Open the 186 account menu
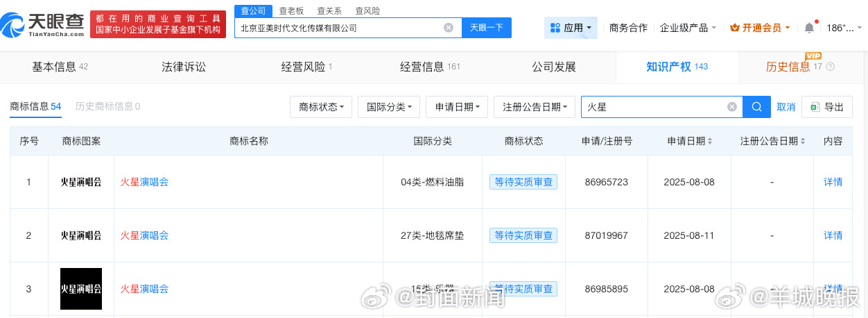The height and width of the screenshot is (318, 868). pos(843,28)
